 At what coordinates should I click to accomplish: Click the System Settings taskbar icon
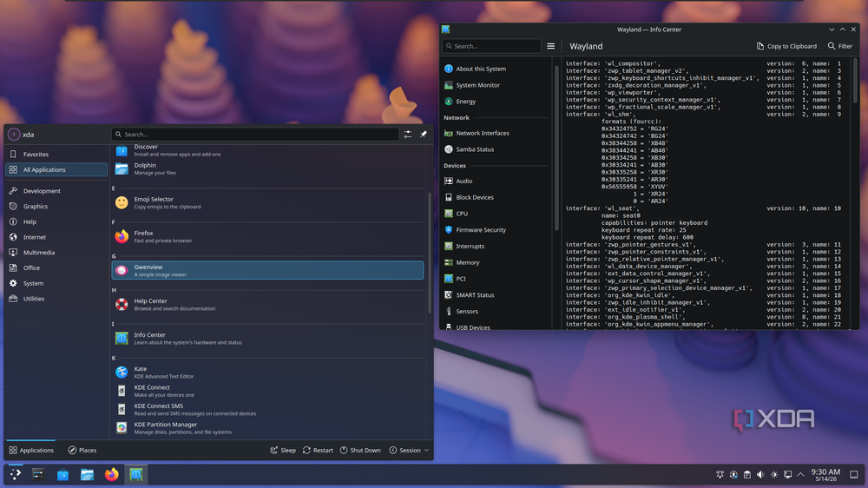point(38,474)
